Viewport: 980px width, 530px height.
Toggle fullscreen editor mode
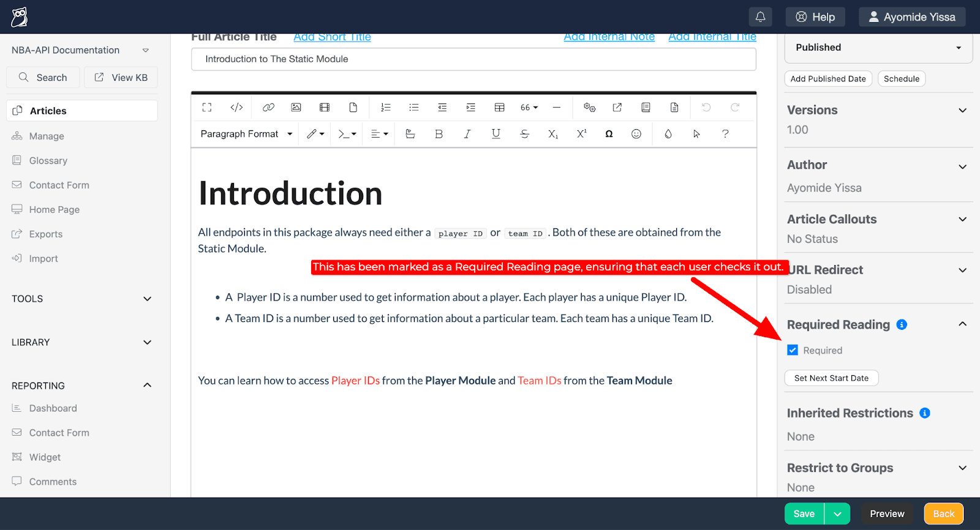coord(207,107)
